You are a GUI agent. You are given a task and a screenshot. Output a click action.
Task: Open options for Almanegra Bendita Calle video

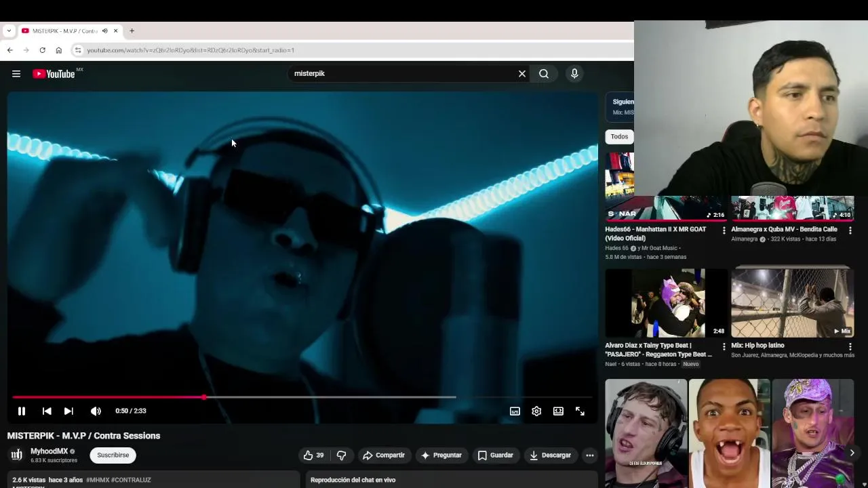(x=850, y=230)
